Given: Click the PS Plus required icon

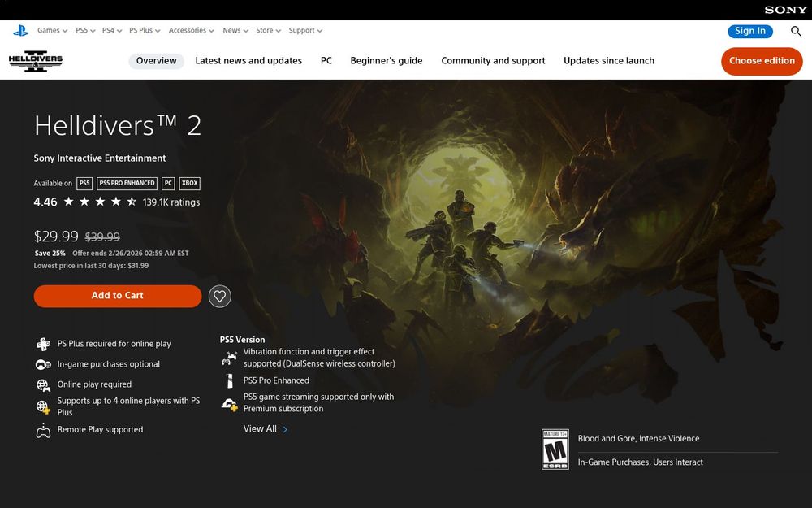Looking at the screenshot, I should (x=43, y=344).
